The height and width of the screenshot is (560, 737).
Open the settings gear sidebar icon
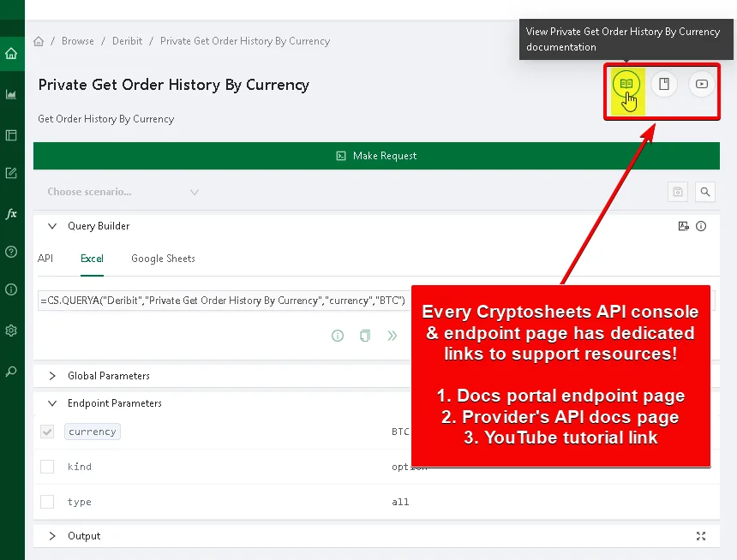click(11, 331)
